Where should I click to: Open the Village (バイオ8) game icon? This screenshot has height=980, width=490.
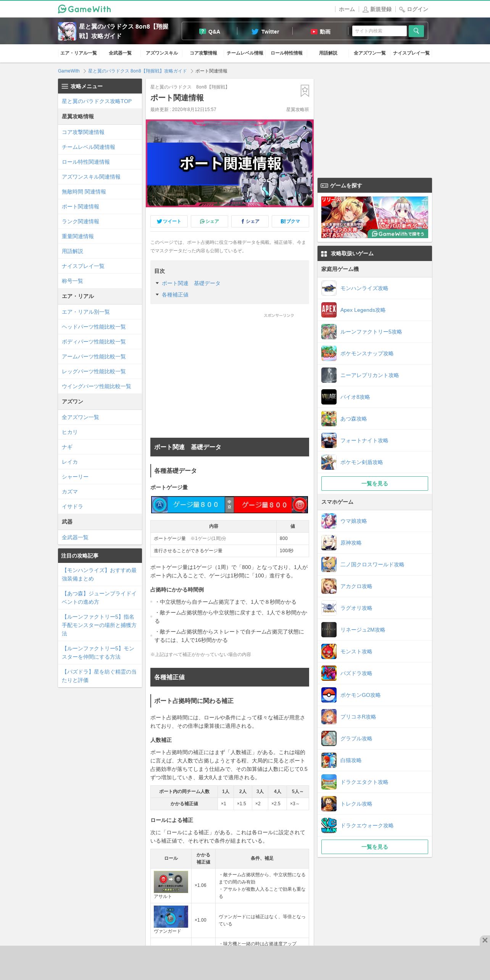[x=329, y=397]
